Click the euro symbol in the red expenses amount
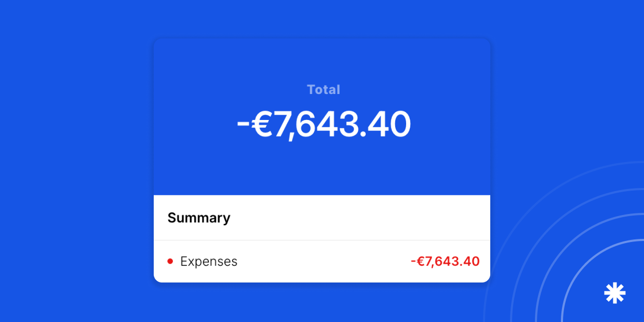Image resolution: width=644 pixels, height=322 pixels. [420, 261]
